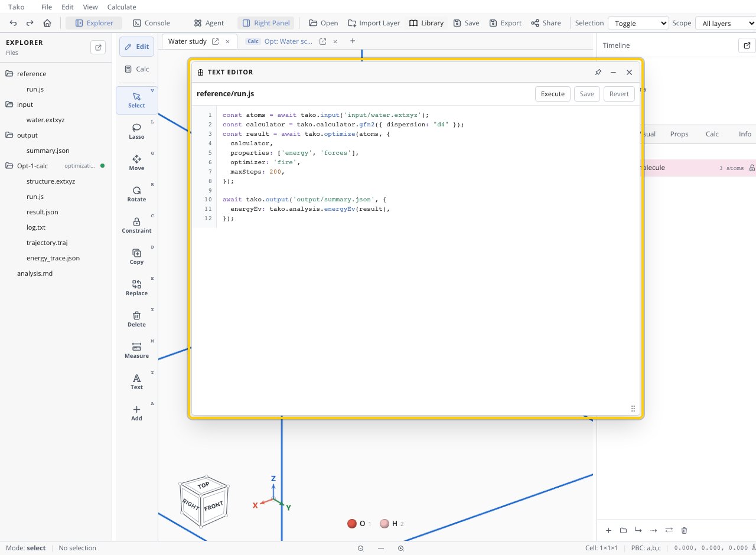This screenshot has width=756, height=555.
Task: Toggle the Agent panel
Action: pos(209,23)
